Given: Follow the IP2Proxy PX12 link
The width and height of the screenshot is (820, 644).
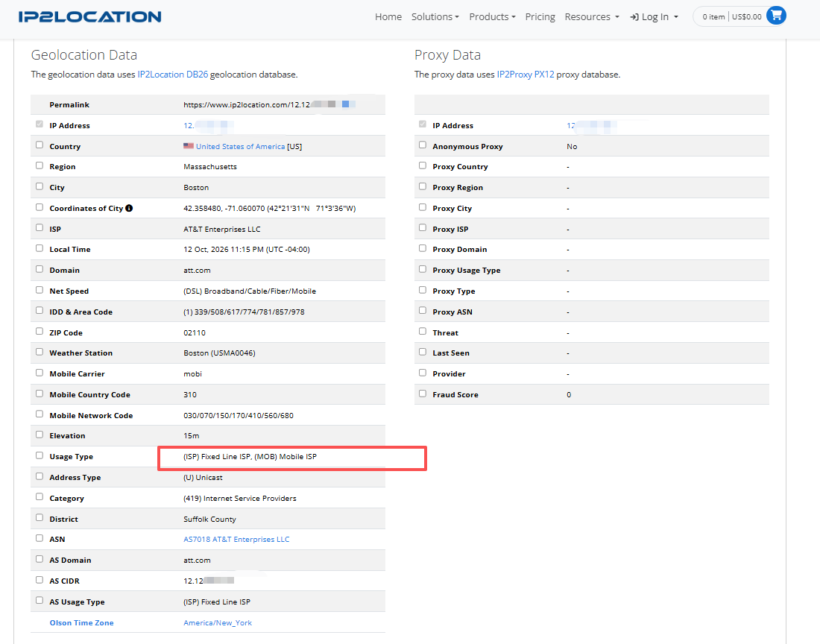Looking at the screenshot, I should (x=525, y=75).
